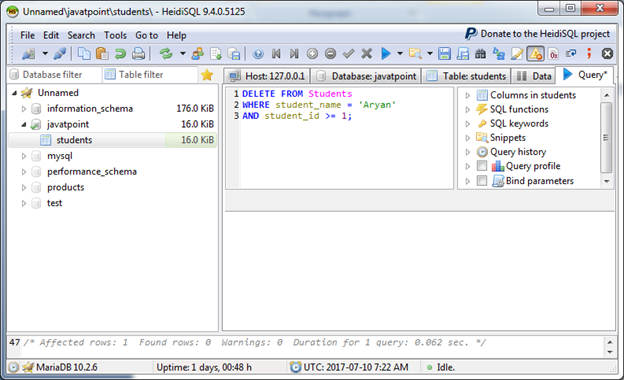Screen dimensions: 624x380
Task: Go to the first row icon
Action: (276, 53)
